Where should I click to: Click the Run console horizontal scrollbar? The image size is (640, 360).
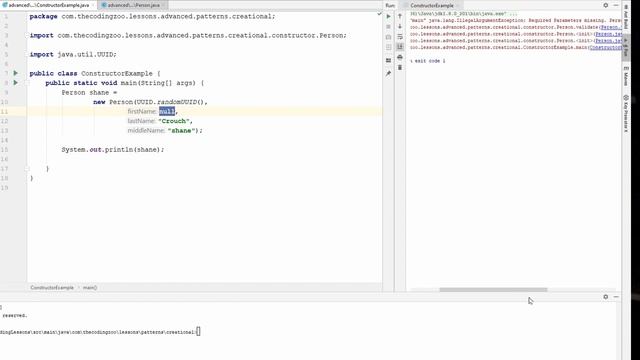493,290
